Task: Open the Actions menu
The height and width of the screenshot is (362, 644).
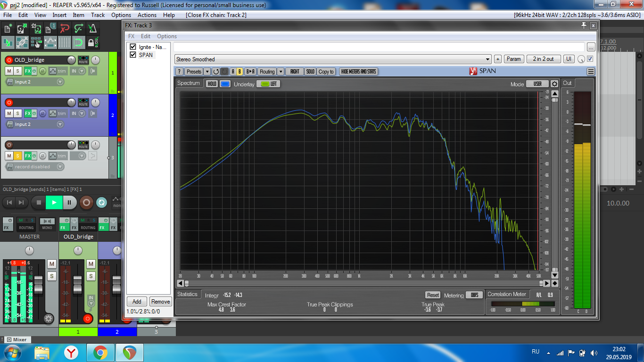Action: click(x=147, y=15)
